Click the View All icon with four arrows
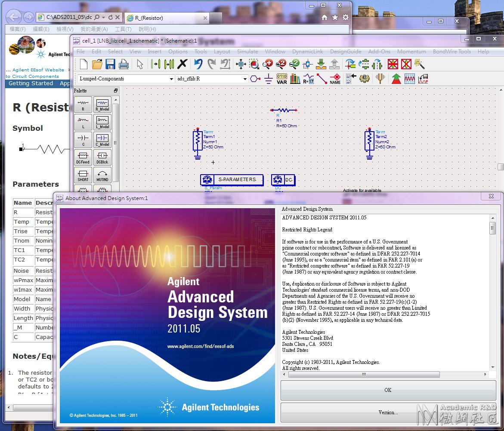This screenshot has width=504, height=431. [x=241, y=64]
